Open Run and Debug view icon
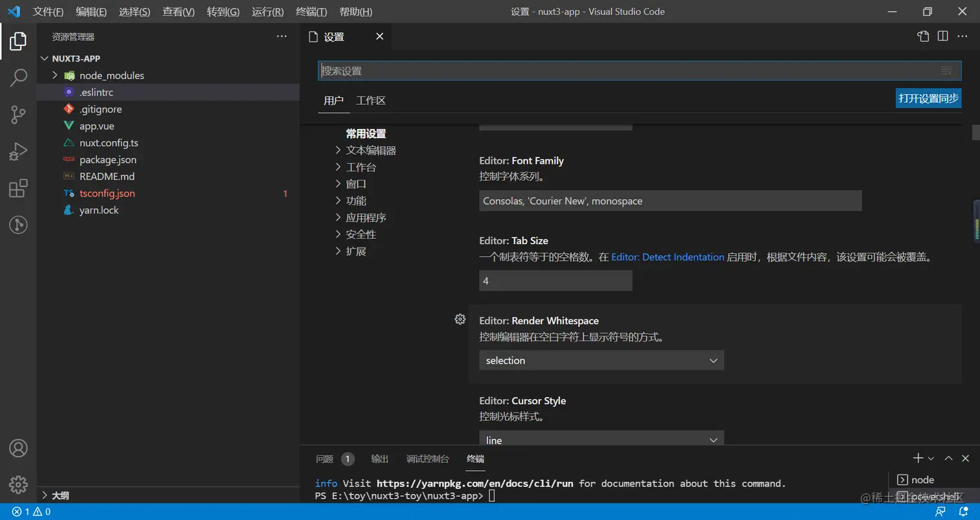Screen dimensions: 980x520 (x=18, y=152)
